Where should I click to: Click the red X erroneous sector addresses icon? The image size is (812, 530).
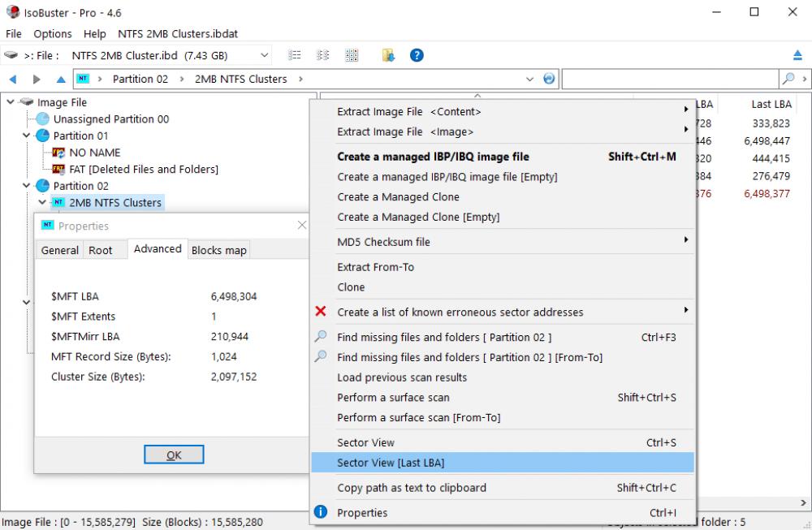click(x=319, y=312)
